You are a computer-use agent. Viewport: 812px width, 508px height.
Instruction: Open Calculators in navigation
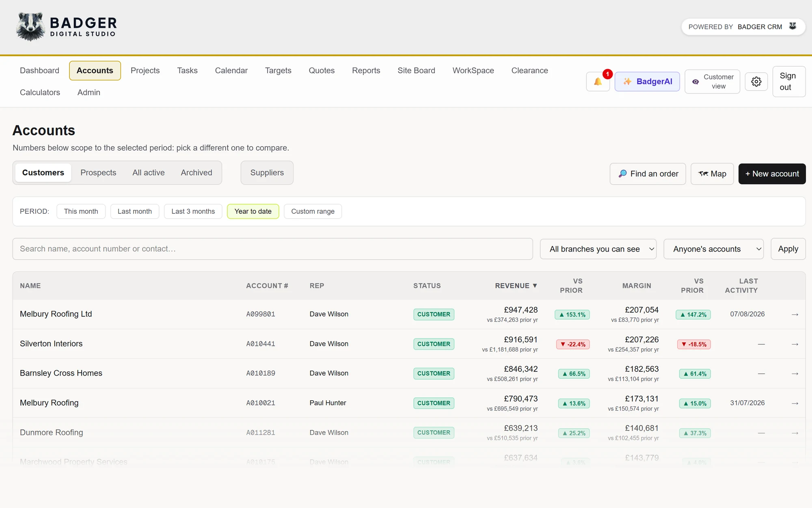[40, 93]
